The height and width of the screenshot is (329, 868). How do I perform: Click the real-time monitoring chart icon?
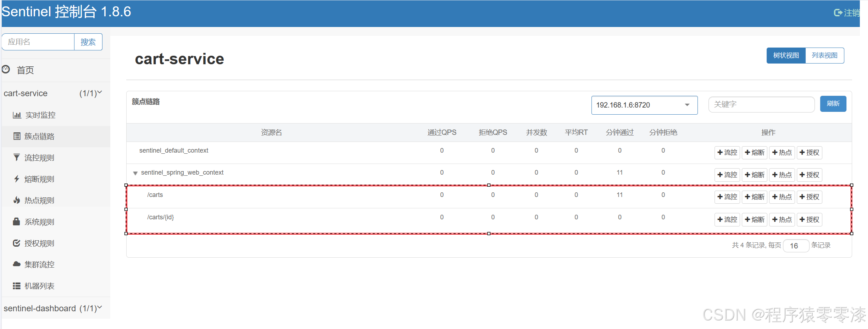17,115
